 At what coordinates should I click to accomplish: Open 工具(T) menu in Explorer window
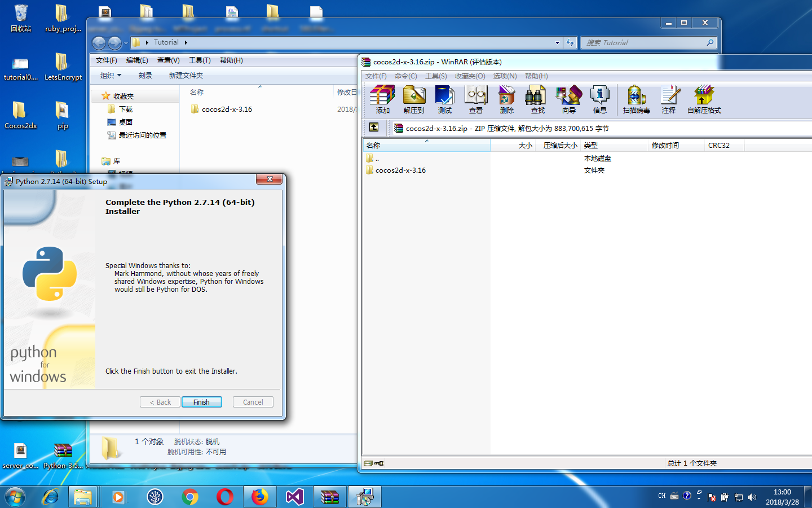pos(200,60)
